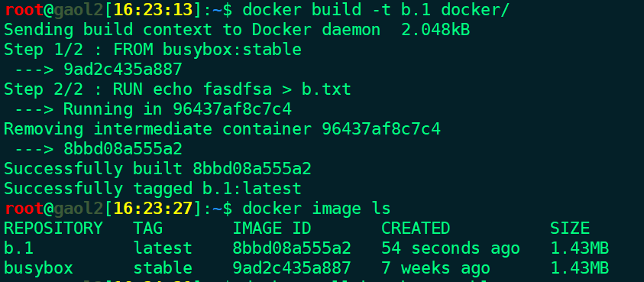Click the Sending build context line
The height and width of the screenshot is (282, 644).
click(237, 30)
